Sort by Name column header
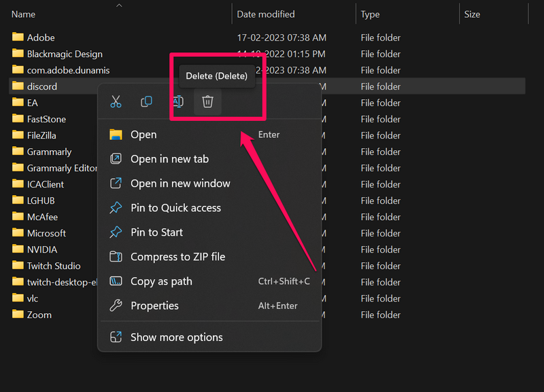Image resolution: width=544 pixels, height=392 pixels. pyautogui.click(x=24, y=14)
